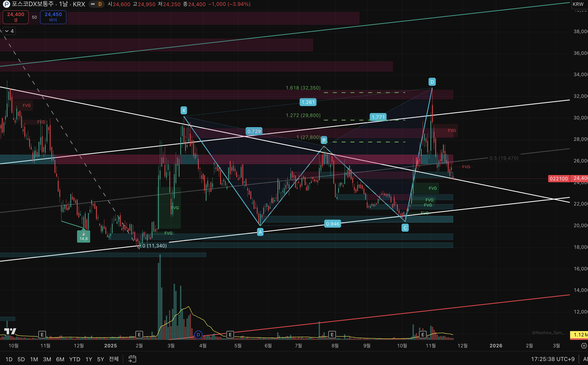Click the red 24,400 sell button

pos(16,17)
